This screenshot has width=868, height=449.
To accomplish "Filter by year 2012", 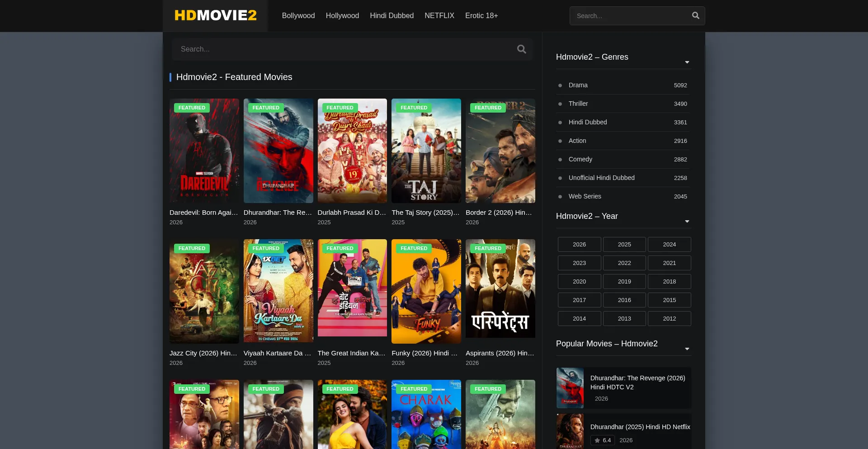I will [x=670, y=318].
